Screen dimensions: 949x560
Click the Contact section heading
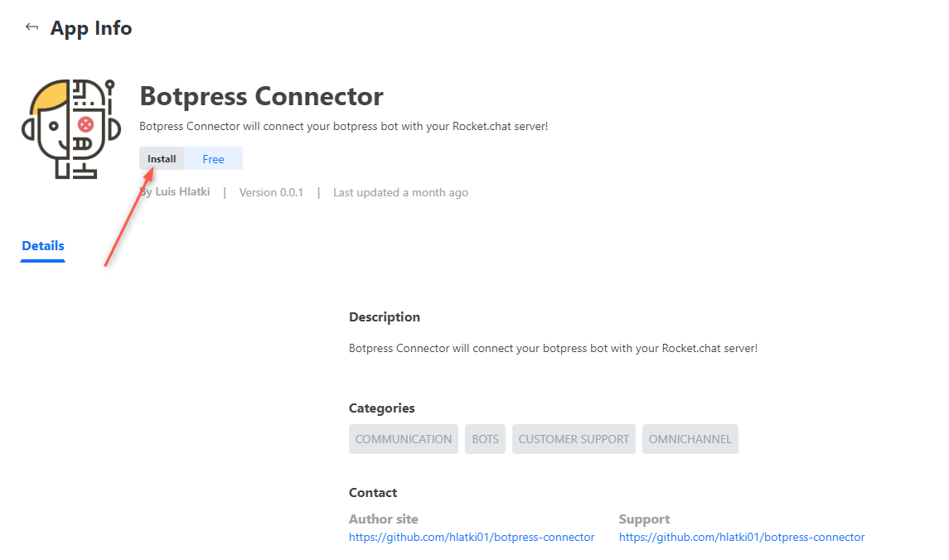point(373,492)
